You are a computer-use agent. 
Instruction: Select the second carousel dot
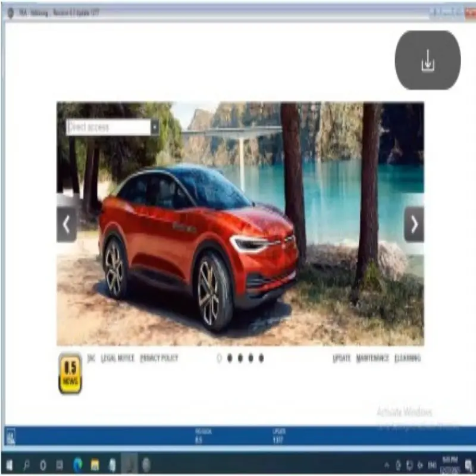[230, 358]
